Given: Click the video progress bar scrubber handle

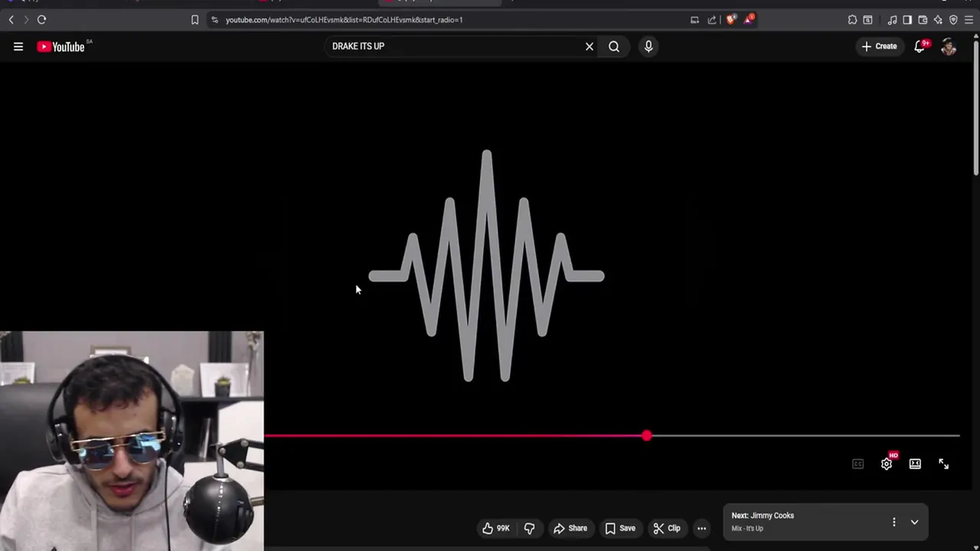Looking at the screenshot, I should [x=647, y=435].
